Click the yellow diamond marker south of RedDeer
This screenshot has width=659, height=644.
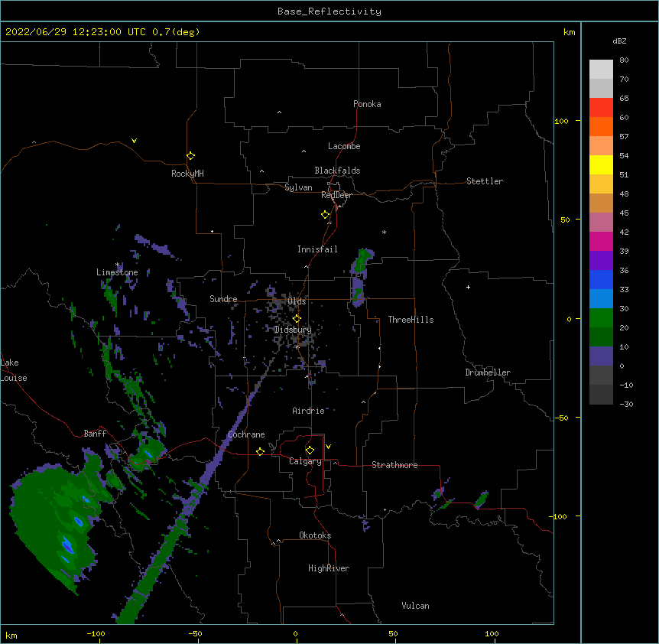[x=325, y=215]
